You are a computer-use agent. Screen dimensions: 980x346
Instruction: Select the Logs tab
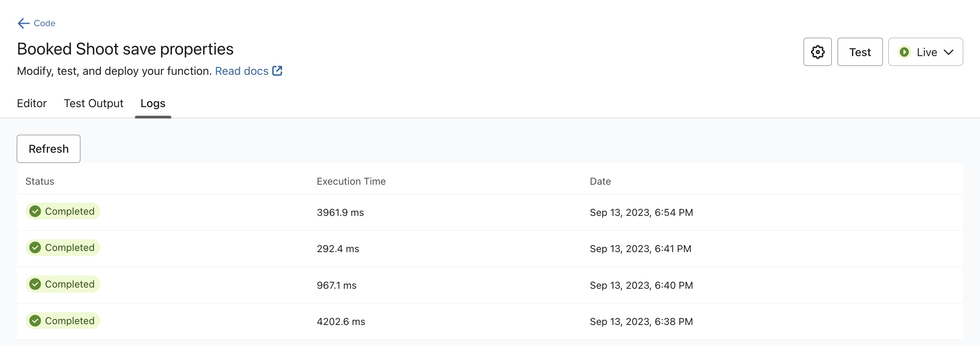point(153,103)
